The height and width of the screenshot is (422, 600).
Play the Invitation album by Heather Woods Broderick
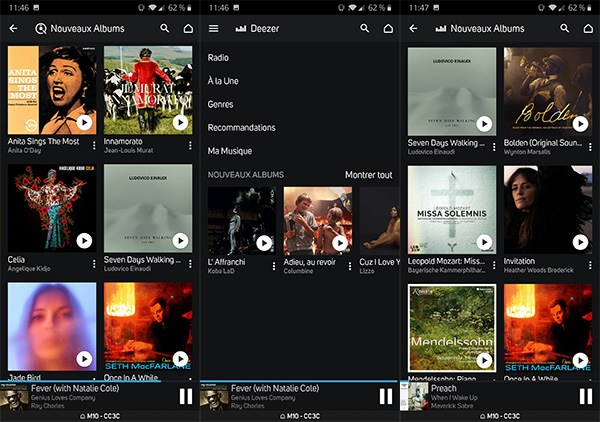[580, 242]
